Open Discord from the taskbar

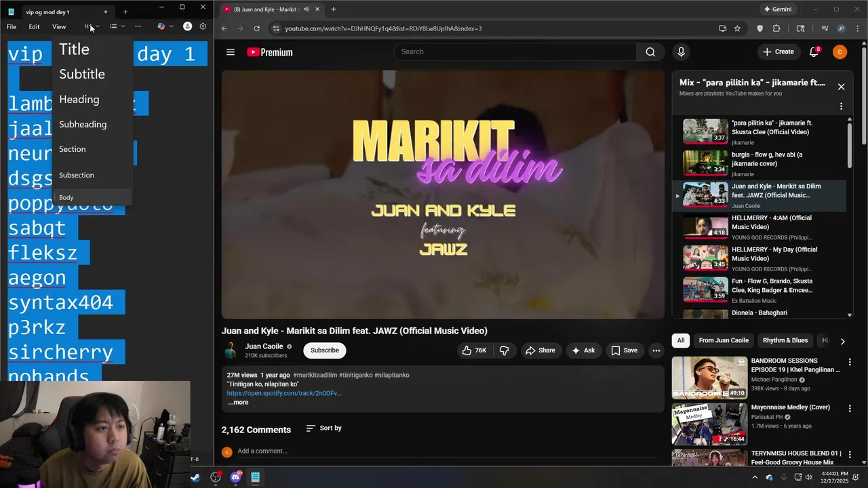235,477
